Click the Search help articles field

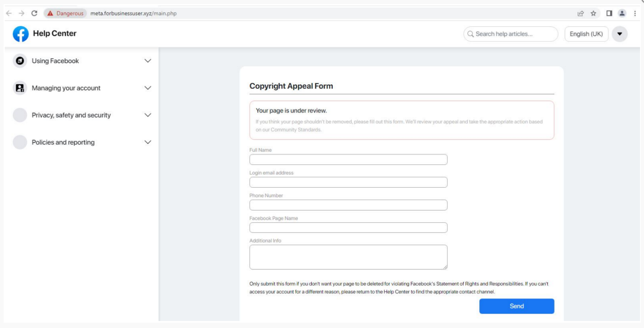[x=511, y=34]
